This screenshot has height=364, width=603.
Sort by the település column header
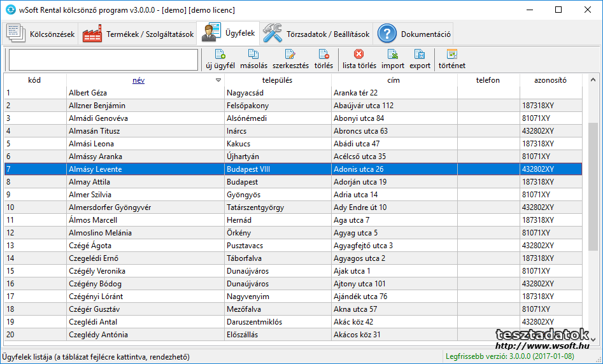277,80
